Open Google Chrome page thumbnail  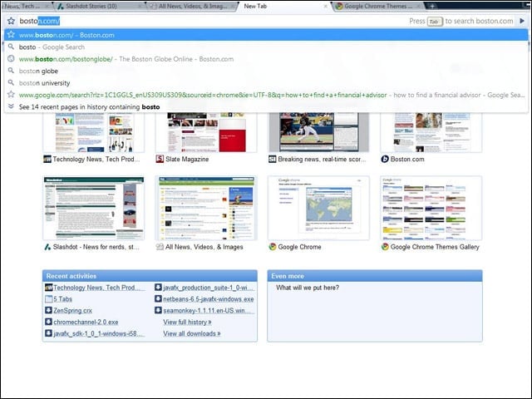tap(318, 208)
